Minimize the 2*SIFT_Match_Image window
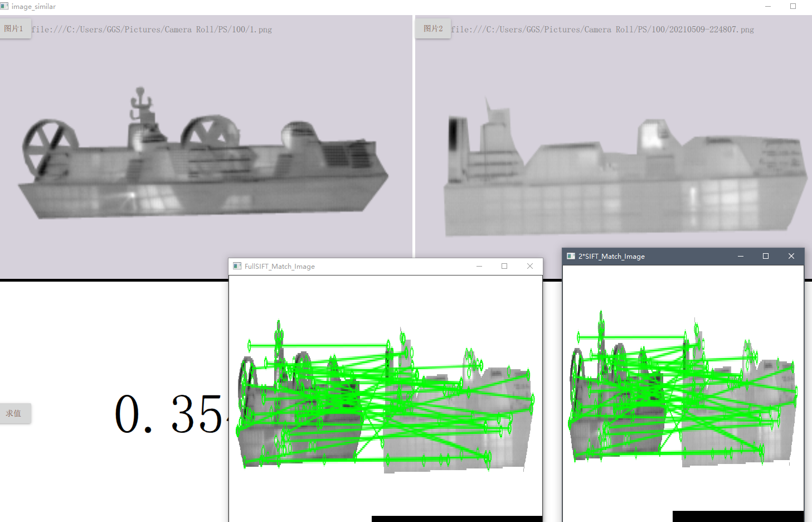Screen dimensions: 812x522 tap(740, 256)
